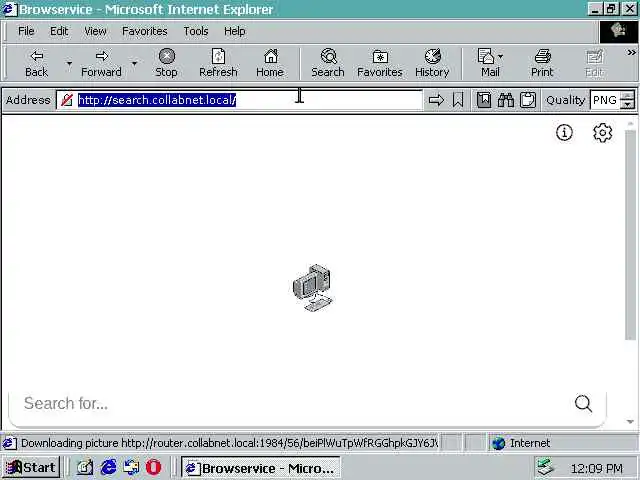Click the magnifier search submit icon

pos(583,404)
